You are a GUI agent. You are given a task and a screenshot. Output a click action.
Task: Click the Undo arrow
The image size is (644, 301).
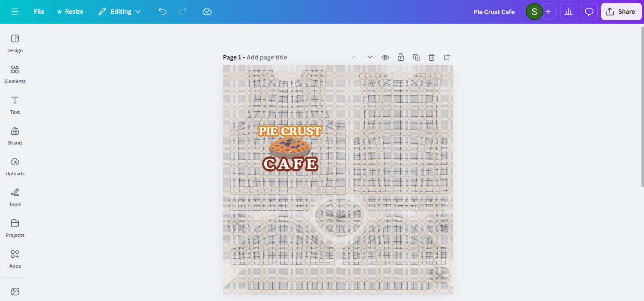coord(163,12)
